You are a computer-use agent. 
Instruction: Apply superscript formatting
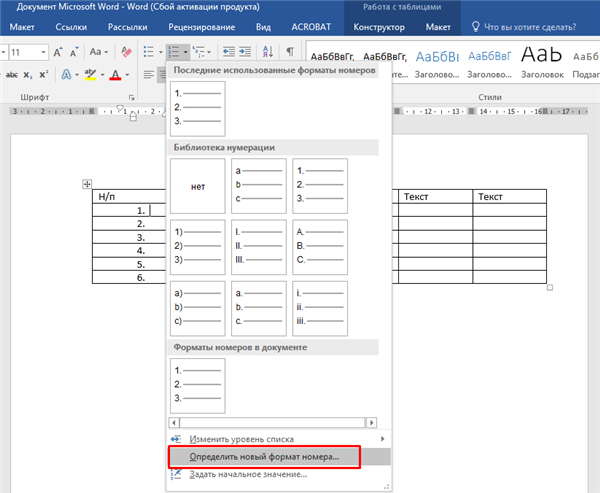[44, 75]
